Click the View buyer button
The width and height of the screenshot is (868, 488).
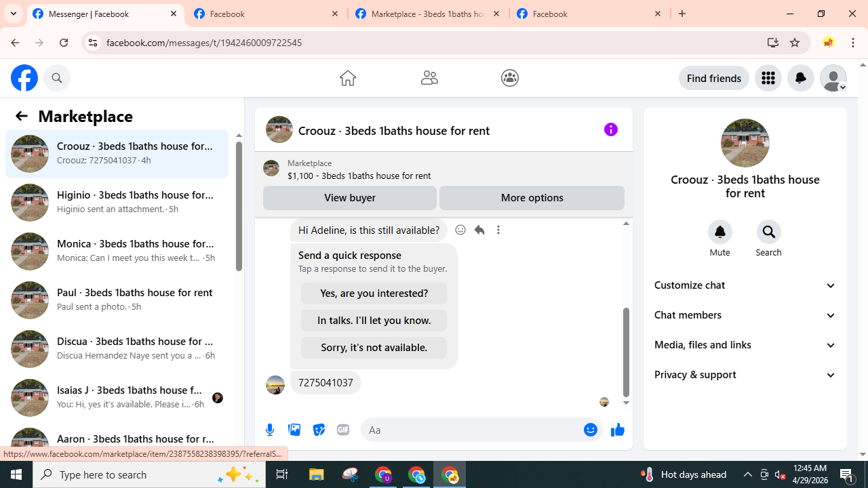point(350,198)
